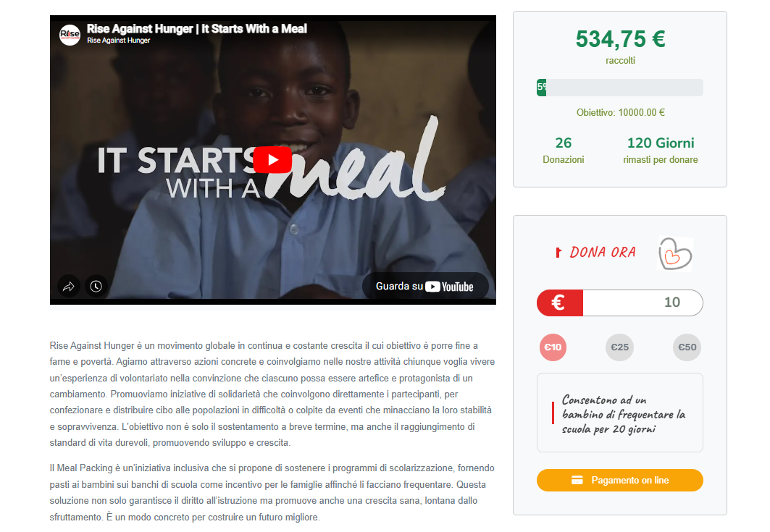
Task: Click the 26 Donazioni counter
Action: coord(564,150)
